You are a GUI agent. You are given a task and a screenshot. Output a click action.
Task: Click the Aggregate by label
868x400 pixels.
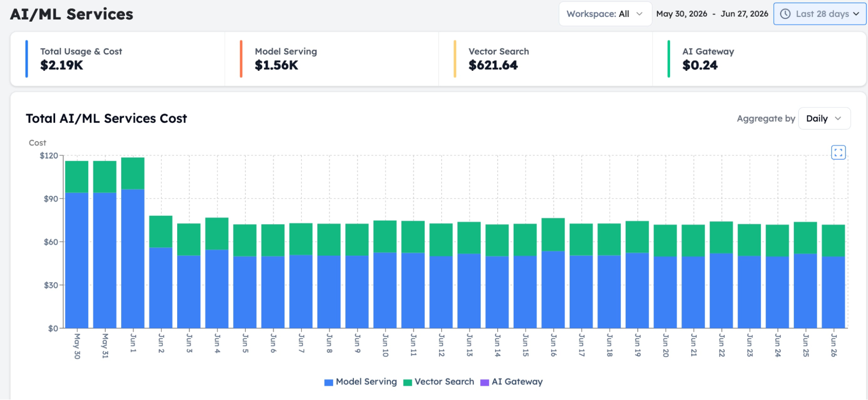[x=766, y=119]
